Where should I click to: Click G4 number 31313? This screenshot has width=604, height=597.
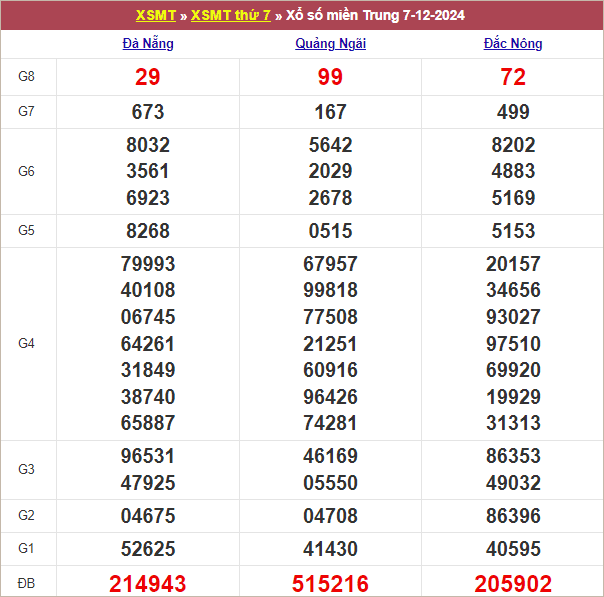coord(513,423)
